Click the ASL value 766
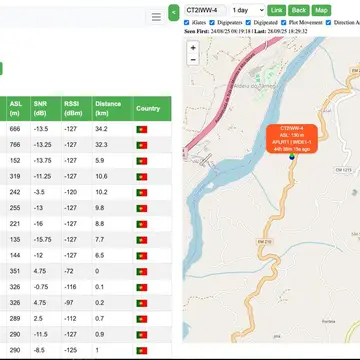360x360 pixels. tap(15, 145)
